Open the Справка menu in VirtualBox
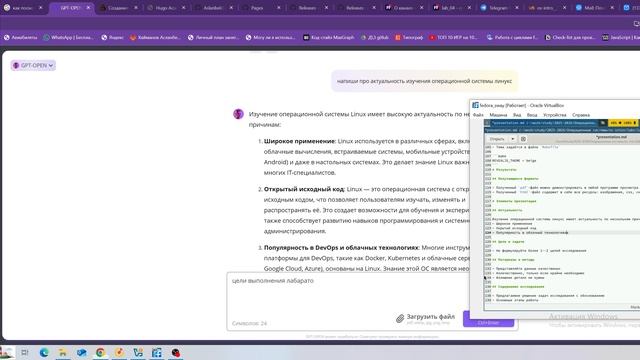This screenshot has width=640, height=360. [581, 115]
